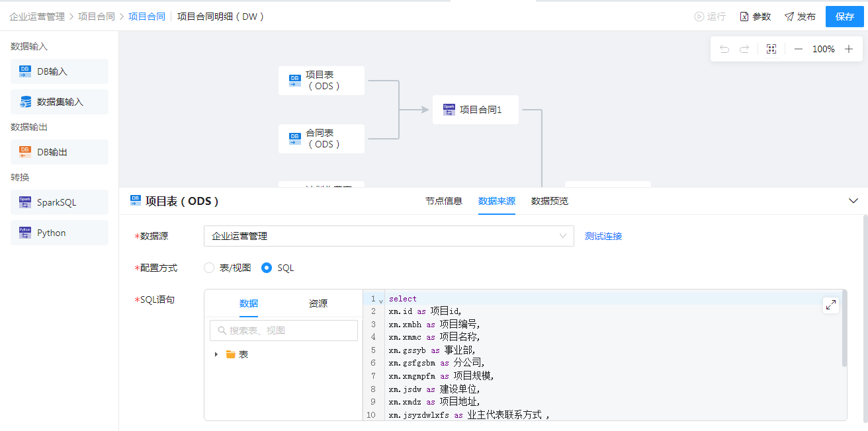This screenshot has height=431, width=868.
Task: Zoom in using the plus icon
Action: (x=849, y=49)
